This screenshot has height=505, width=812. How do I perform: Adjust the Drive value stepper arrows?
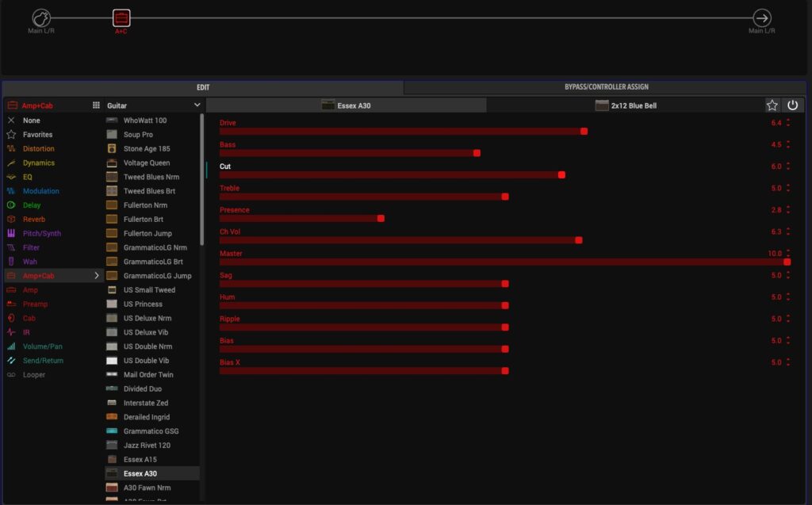click(x=788, y=123)
